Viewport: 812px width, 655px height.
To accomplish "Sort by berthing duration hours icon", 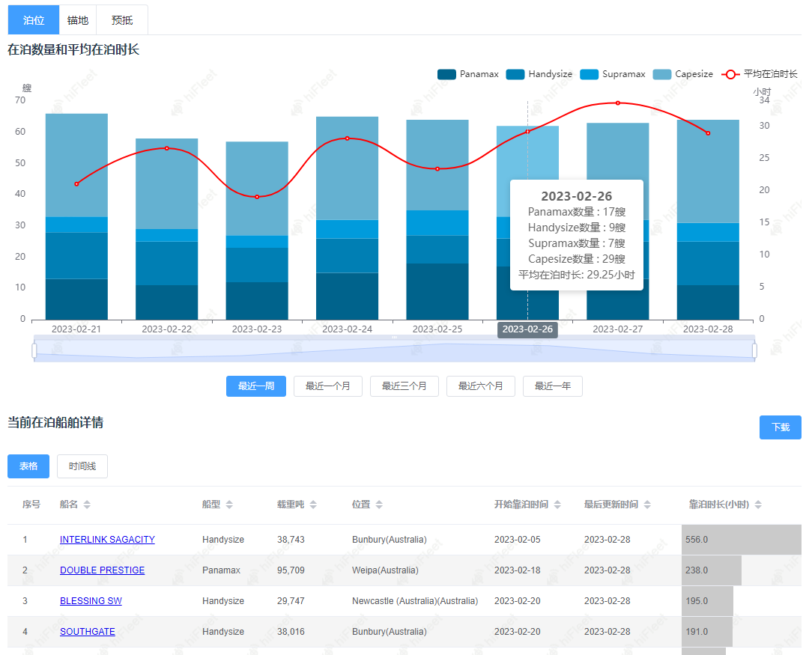I will [758, 505].
